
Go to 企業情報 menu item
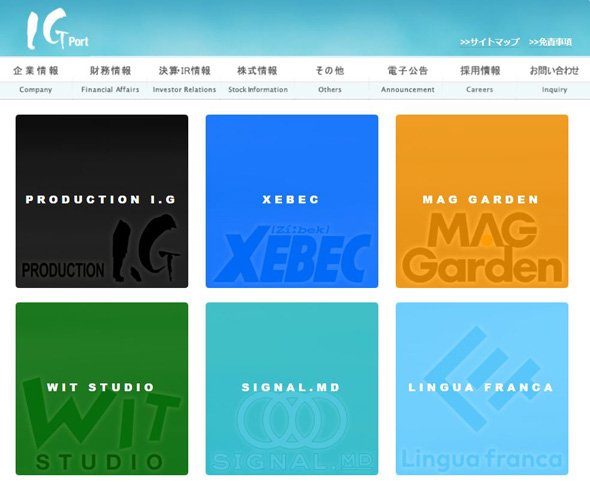point(36,70)
